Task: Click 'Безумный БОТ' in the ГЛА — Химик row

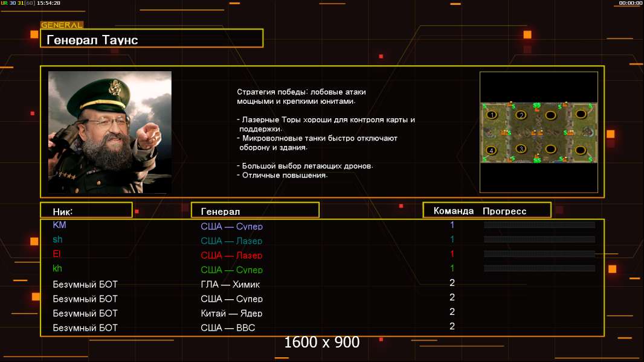Action: [85, 285]
